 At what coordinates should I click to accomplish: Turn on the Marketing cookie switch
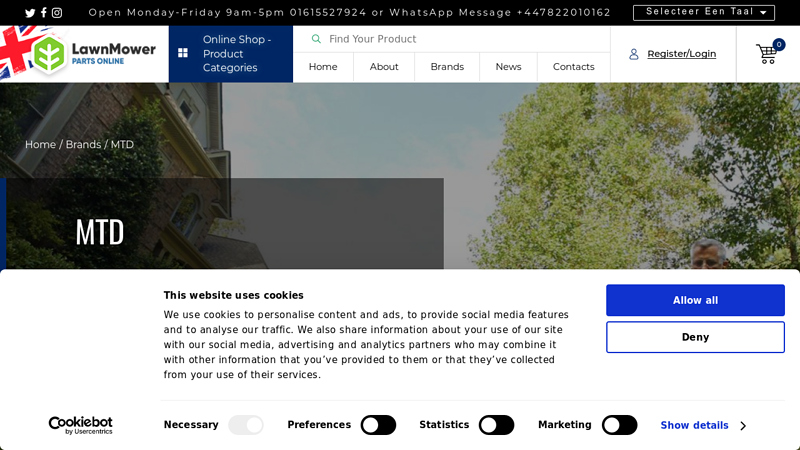619,425
